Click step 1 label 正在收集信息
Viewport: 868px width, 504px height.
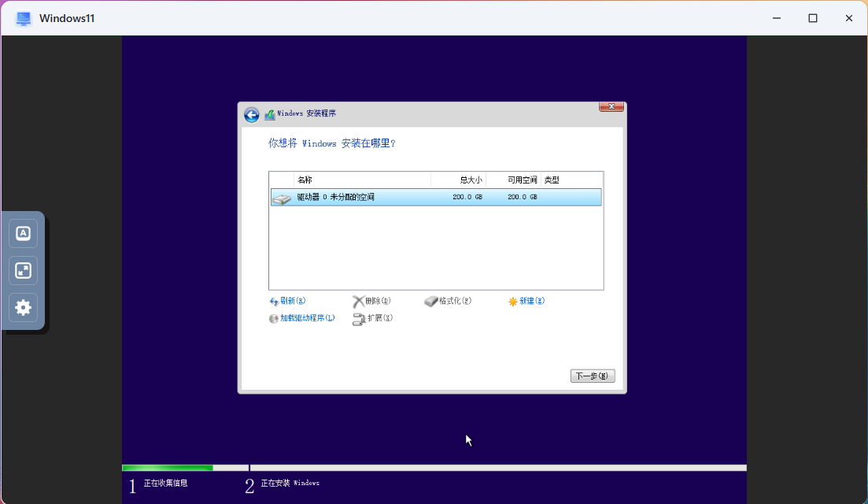tap(165, 484)
